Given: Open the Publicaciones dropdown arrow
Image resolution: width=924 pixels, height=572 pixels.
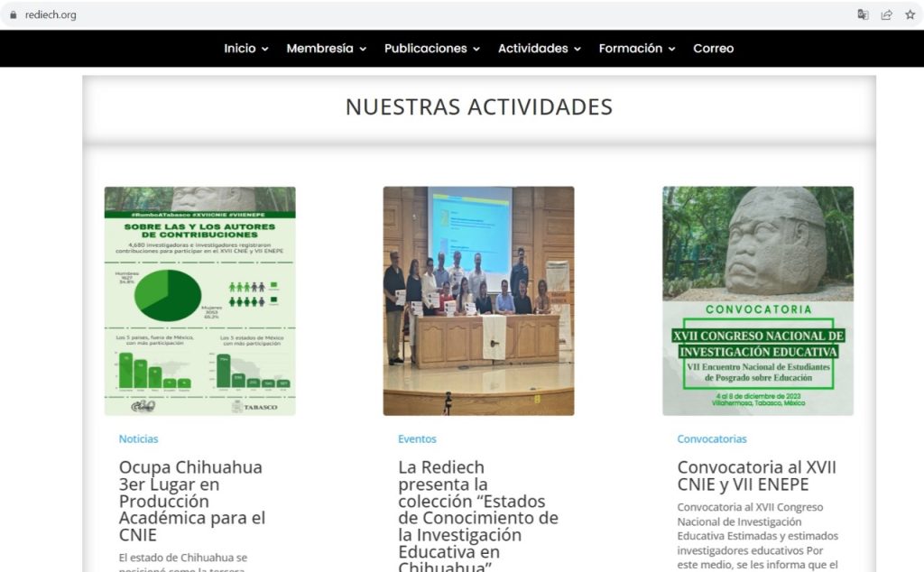Looking at the screenshot, I should coord(476,49).
